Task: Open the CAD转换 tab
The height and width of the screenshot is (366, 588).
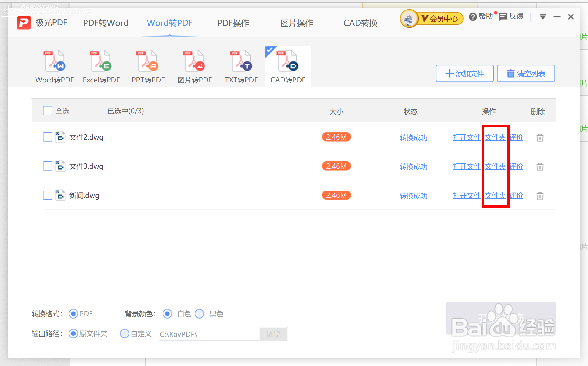Action: click(x=360, y=23)
